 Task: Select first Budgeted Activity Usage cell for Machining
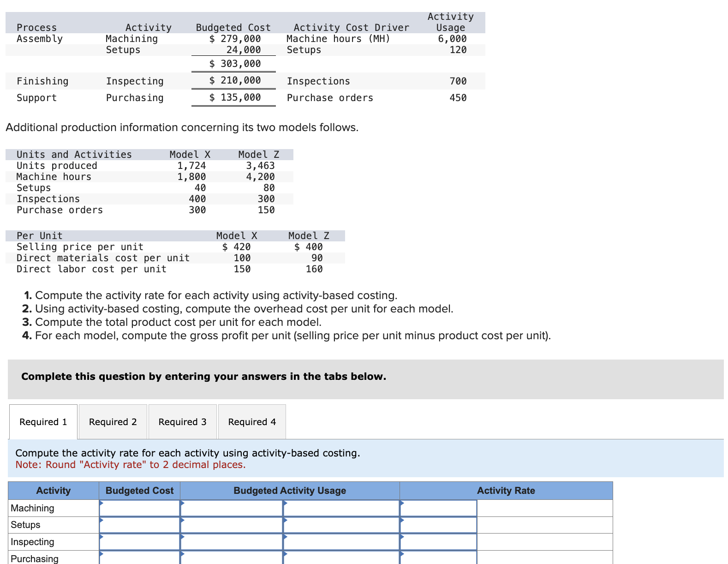pos(232,508)
